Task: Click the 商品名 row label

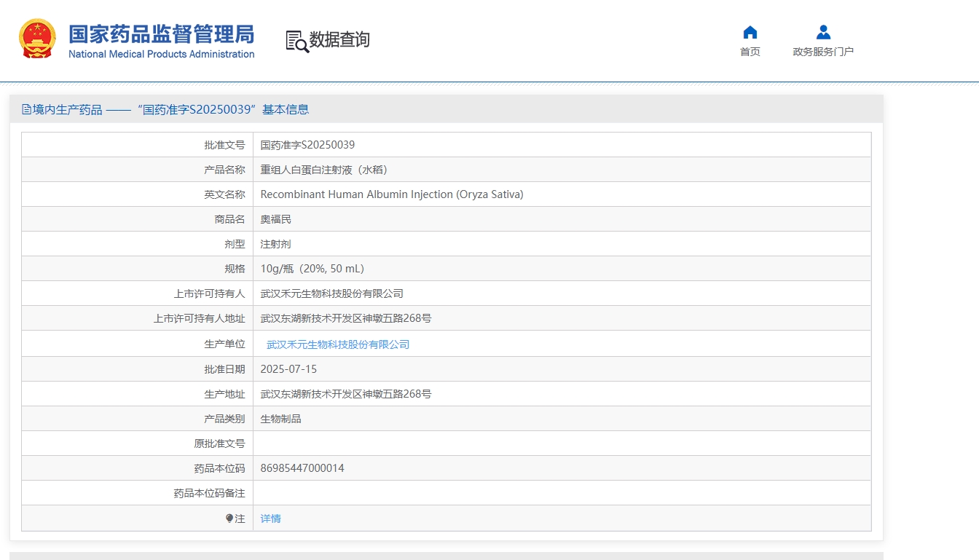Action: pos(229,219)
